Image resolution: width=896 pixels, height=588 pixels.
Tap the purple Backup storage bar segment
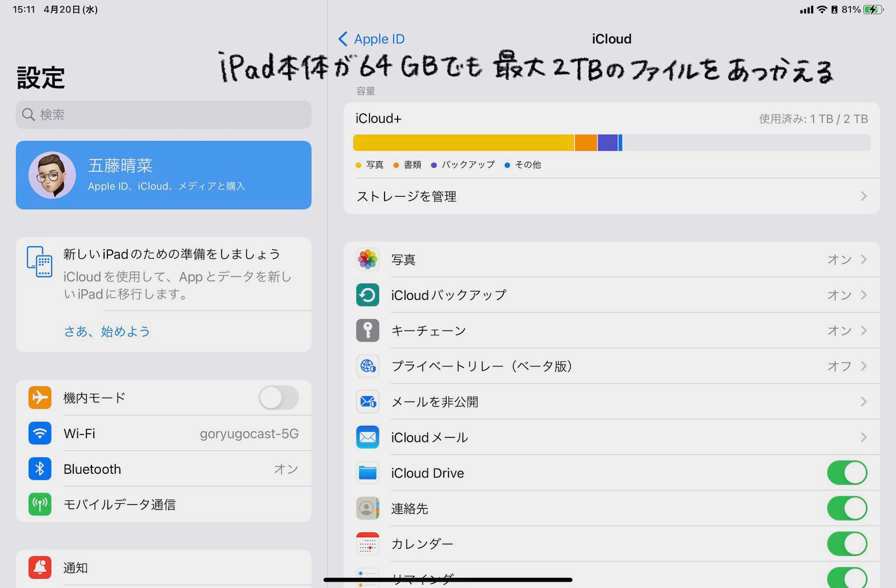[x=608, y=143]
